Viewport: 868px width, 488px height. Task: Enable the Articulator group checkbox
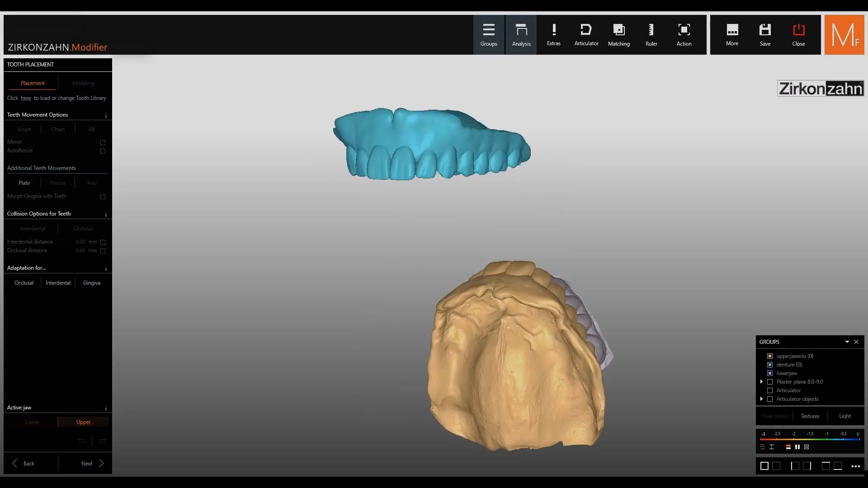point(770,390)
